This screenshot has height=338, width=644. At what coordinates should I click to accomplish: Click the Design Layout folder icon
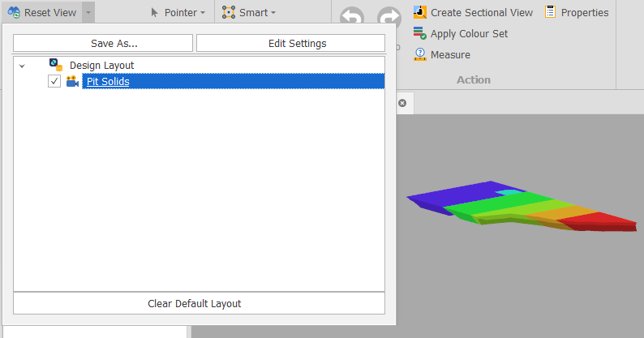pyautogui.click(x=55, y=65)
